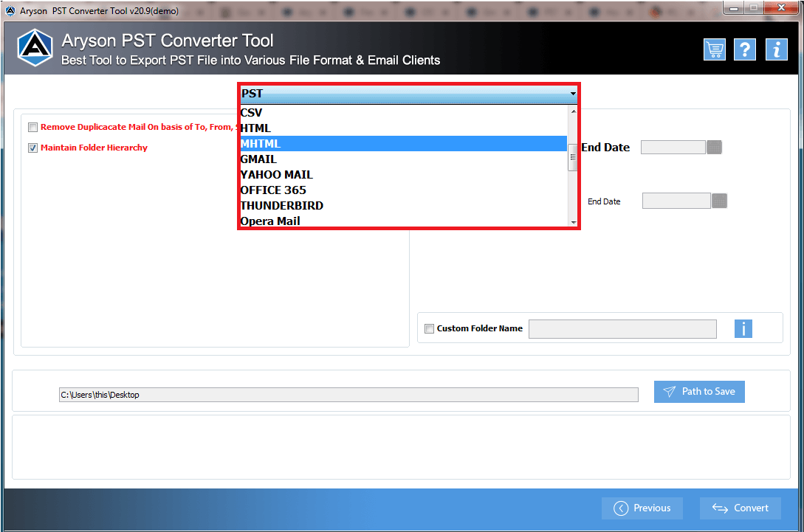Open the calendar picker beside lower End Date

click(x=719, y=201)
